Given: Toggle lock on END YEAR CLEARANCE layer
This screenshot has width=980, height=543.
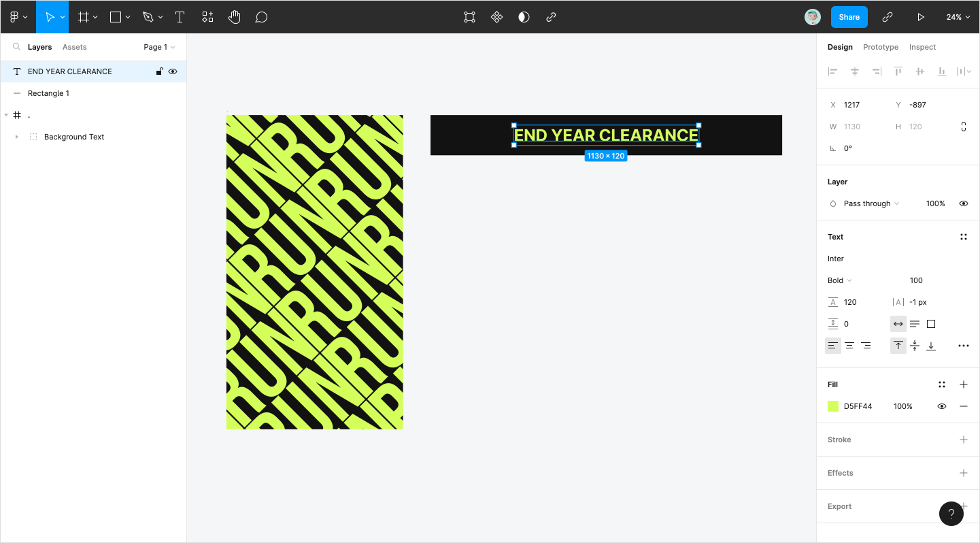Looking at the screenshot, I should pyautogui.click(x=159, y=71).
